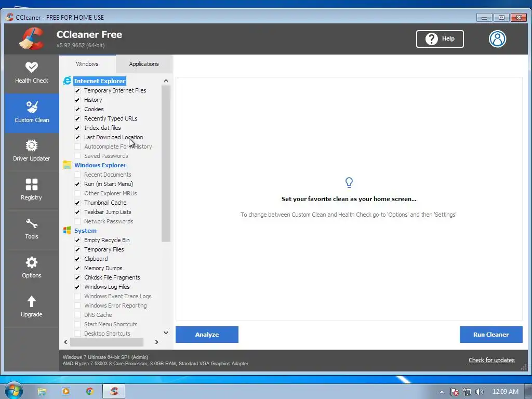The height and width of the screenshot is (399, 532).
Task: Click the Windows Error Reporting label
Action: click(115, 305)
